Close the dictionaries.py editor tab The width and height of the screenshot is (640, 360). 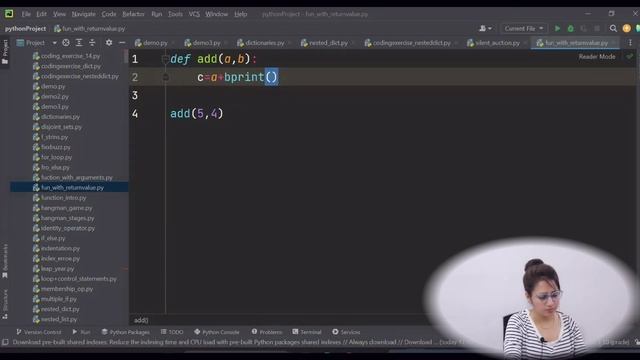click(x=289, y=43)
